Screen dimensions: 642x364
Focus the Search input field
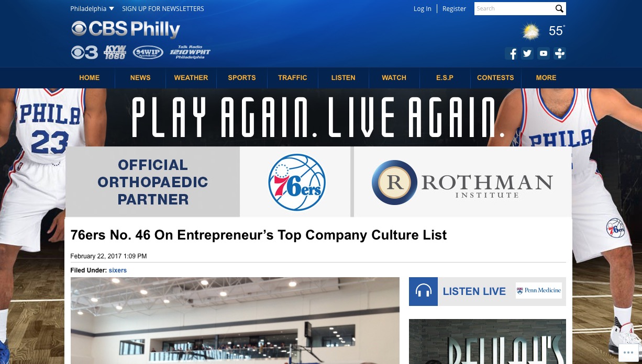pyautogui.click(x=514, y=9)
